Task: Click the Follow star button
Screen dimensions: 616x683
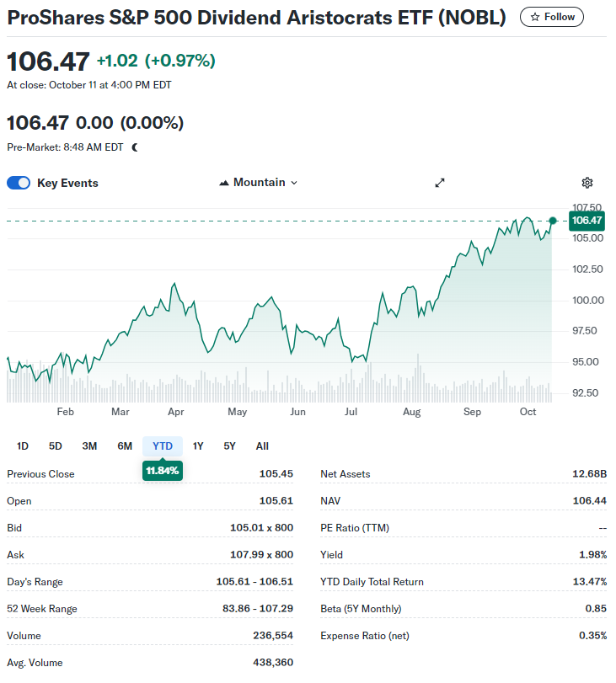Action: pyautogui.click(x=551, y=17)
